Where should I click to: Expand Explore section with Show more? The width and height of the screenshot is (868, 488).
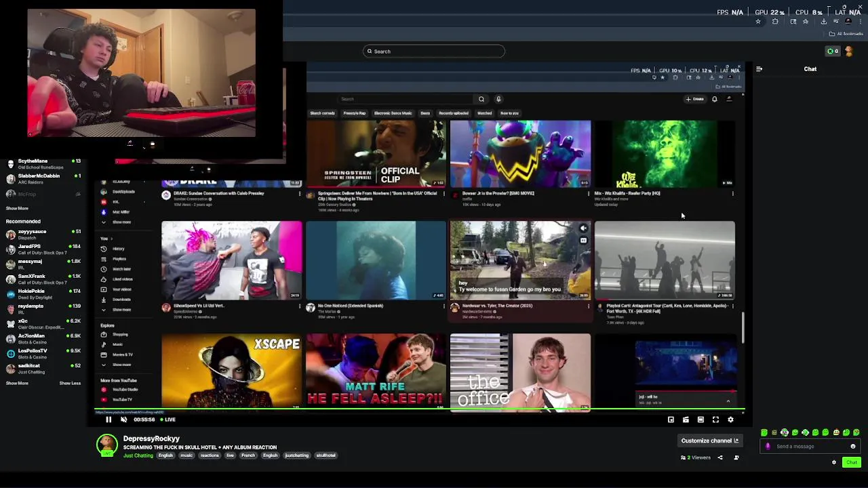tap(121, 365)
